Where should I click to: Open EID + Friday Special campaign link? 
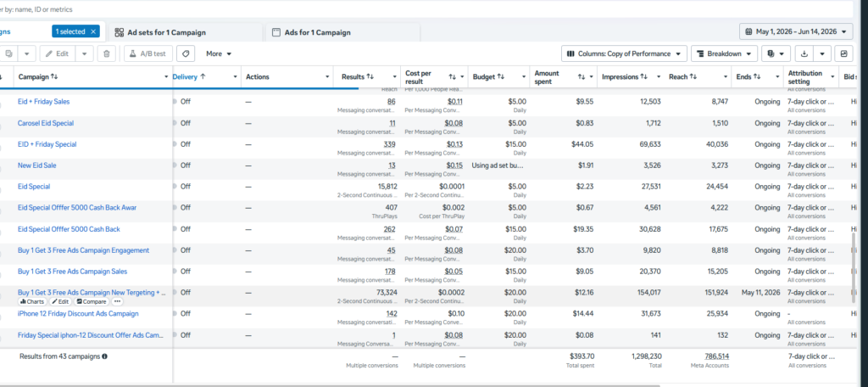[47, 144]
